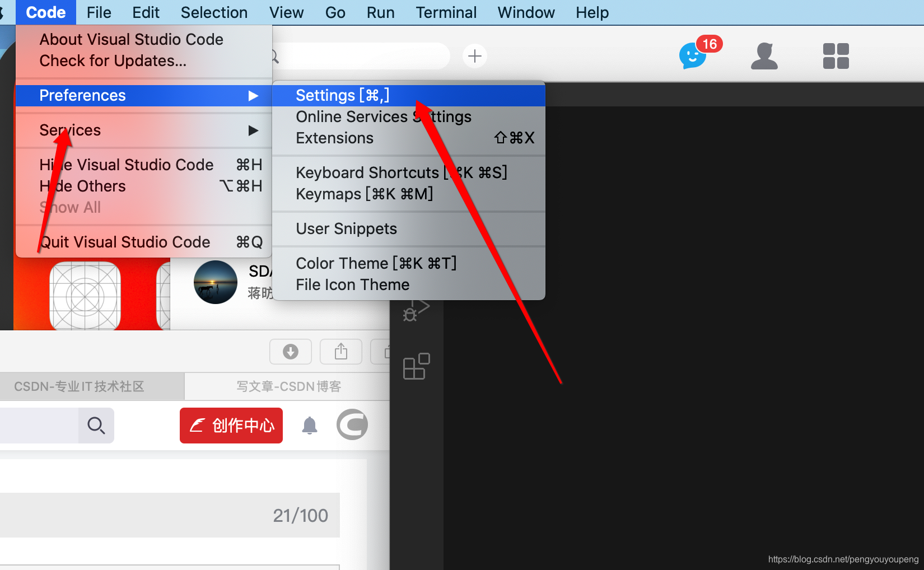Open the Code menu in menu bar

[46, 12]
